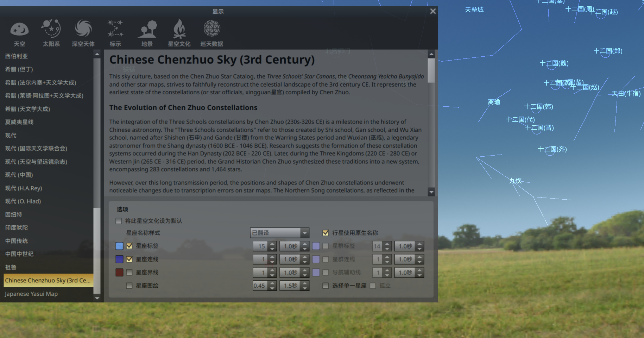Toggle 星座连线 constellation lines checkbox
Viewport: 644px width, 338px height.
tap(129, 259)
